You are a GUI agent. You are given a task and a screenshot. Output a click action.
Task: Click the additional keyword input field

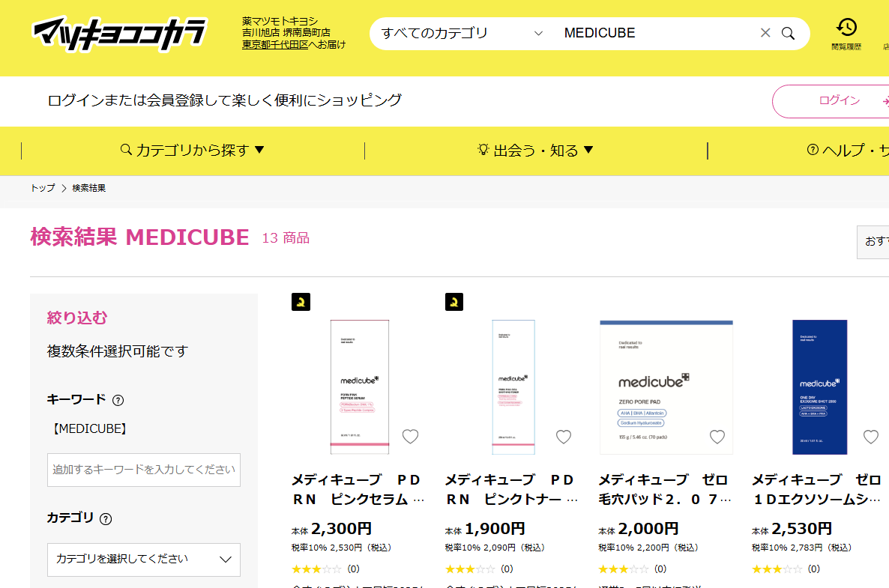144,470
